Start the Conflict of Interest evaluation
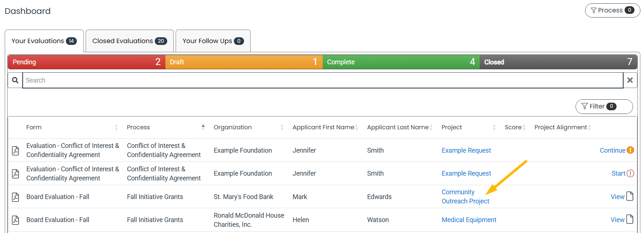 (618, 173)
